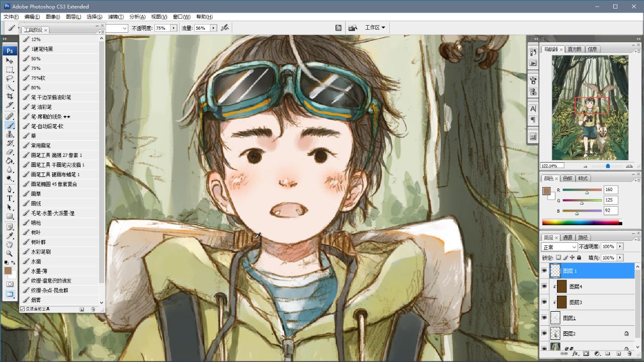Screen dimensions: 644x362
Task: Open the 工作区 workspace dropdown
Action: (375, 28)
